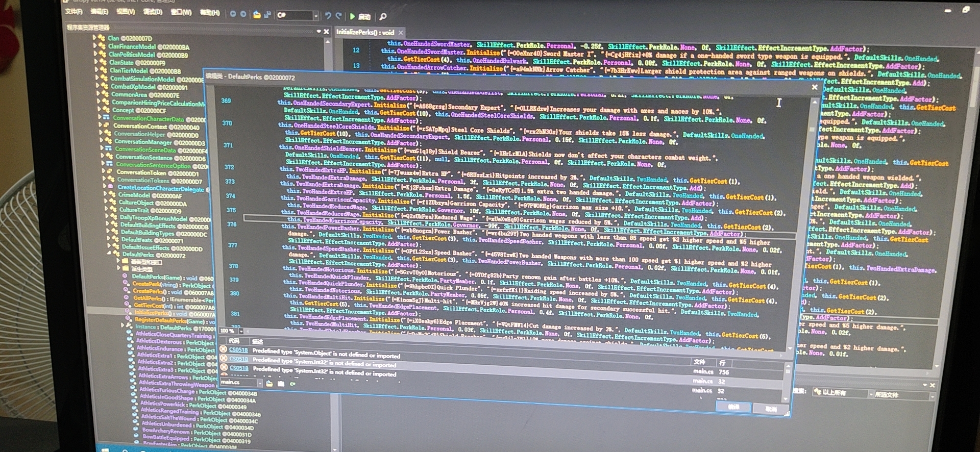
Task: Click the ConversationContext enum icon
Action: click(107, 125)
